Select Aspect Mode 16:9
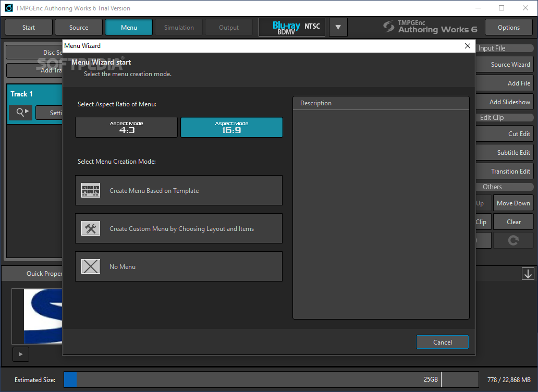The image size is (538, 392). (231, 127)
